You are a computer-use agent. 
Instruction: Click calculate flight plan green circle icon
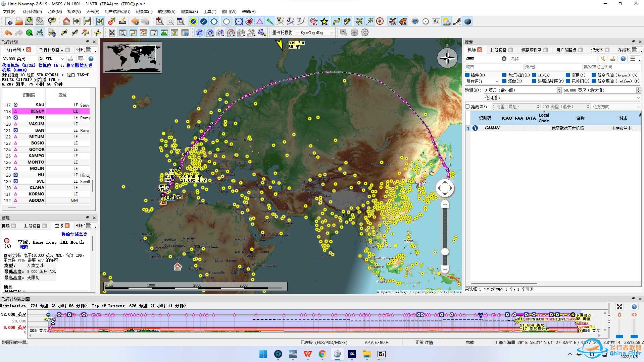pos(29,33)
